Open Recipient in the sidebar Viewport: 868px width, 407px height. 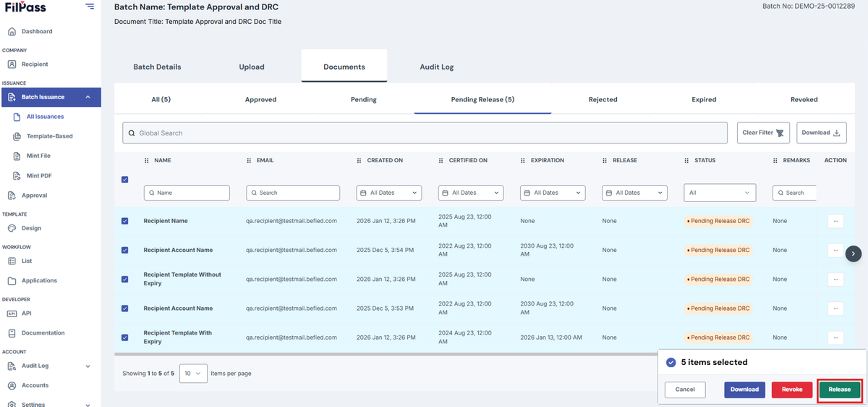34,64
